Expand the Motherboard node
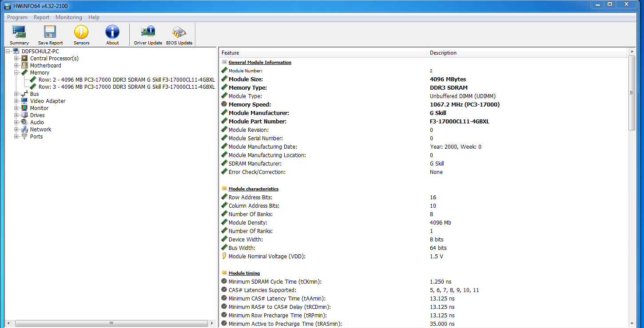 16,66
